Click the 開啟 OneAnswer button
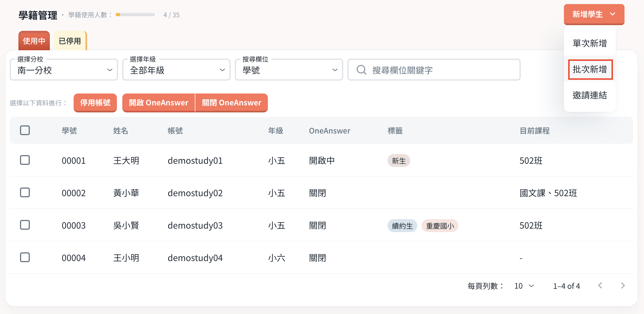 point(159,103)
